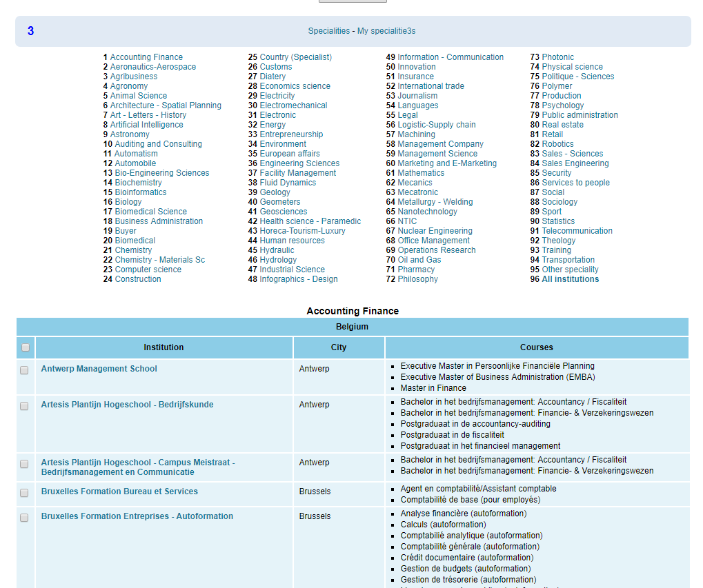
Task: Click the All institutions link
Action: [570, 279]
